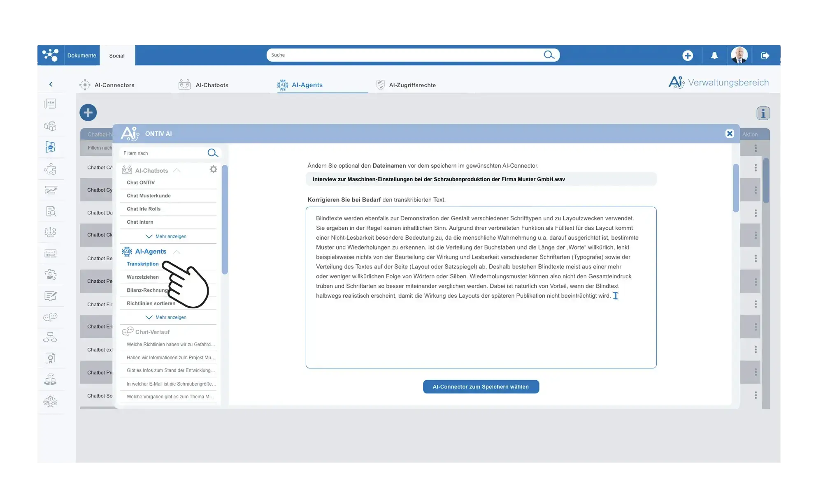The height and width of the screenshot is (504, 823).
Task: Open Chat Musterkunde in the sidebar
Action: [x=149, y=196]
